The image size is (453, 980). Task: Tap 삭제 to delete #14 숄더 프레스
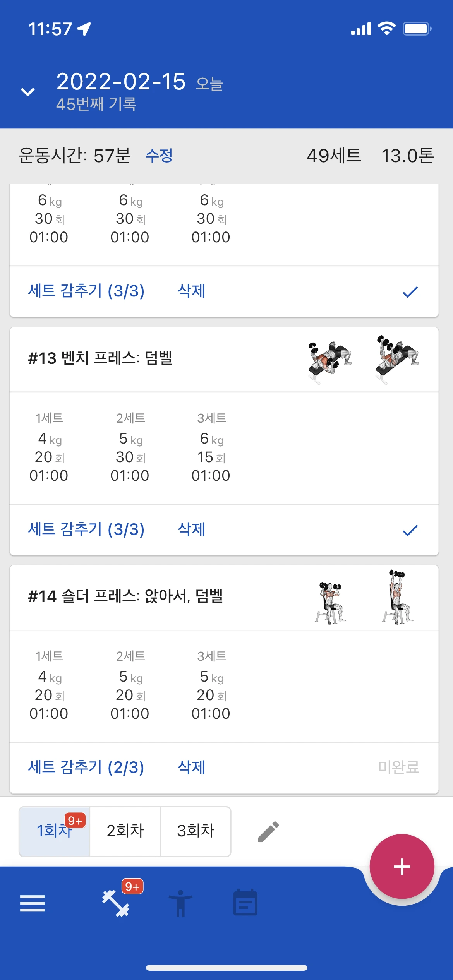coord(191,767)
